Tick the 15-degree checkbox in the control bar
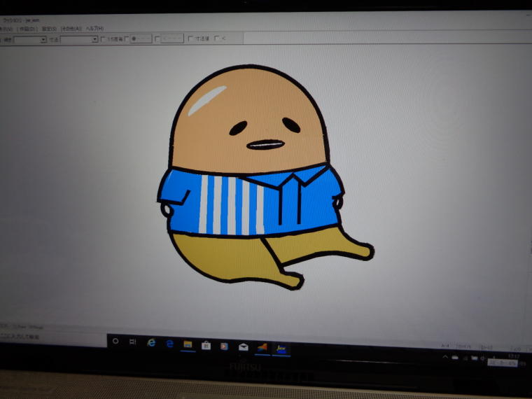Screen dimensions: 532x399 103,39
